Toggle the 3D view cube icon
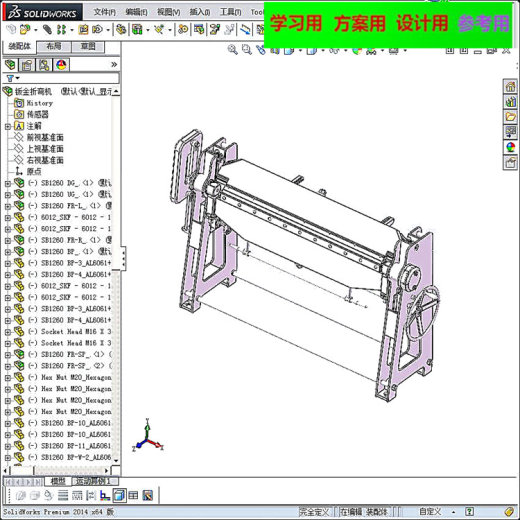The height and width of the screenshot is (520, 520). point(119,496)
